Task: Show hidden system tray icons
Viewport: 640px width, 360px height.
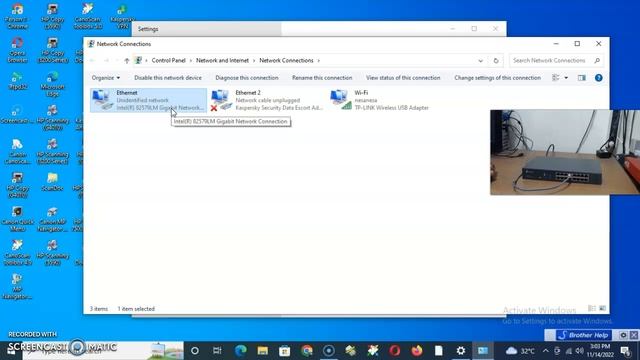Action: pos(546,351)
